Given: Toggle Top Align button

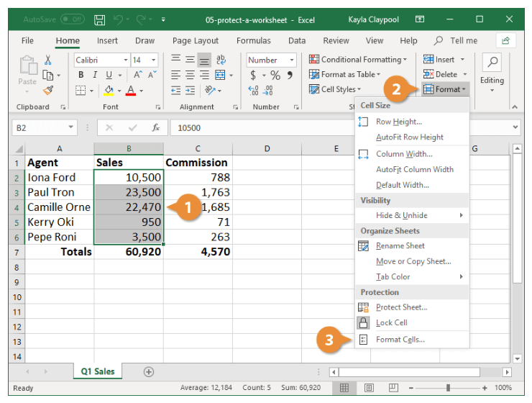Looking at the screenshot, I should pos(175,60).
